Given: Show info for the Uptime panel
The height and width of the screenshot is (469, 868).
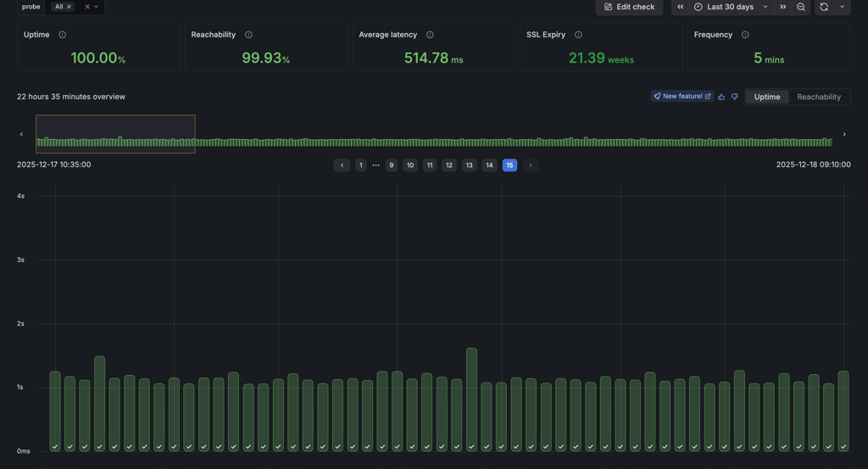Looking at the screenshot, I should click(x=63, y=35).
